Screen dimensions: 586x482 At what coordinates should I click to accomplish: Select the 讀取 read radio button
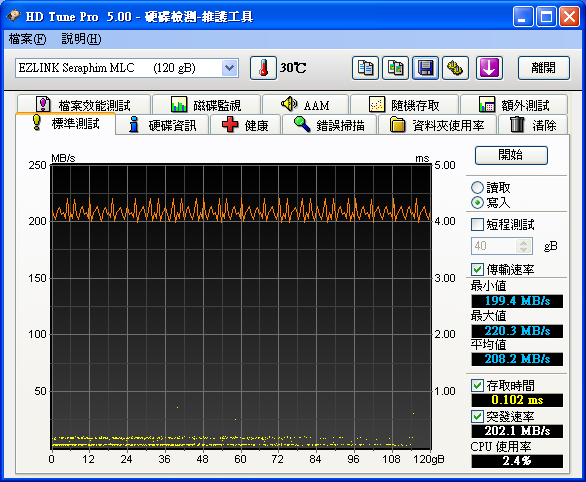(477, 188)
